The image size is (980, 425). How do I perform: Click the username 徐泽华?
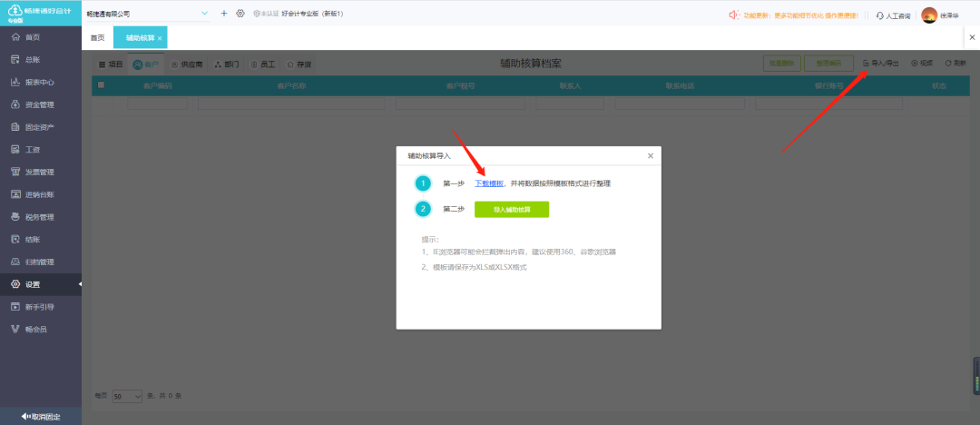click(949, 15)
